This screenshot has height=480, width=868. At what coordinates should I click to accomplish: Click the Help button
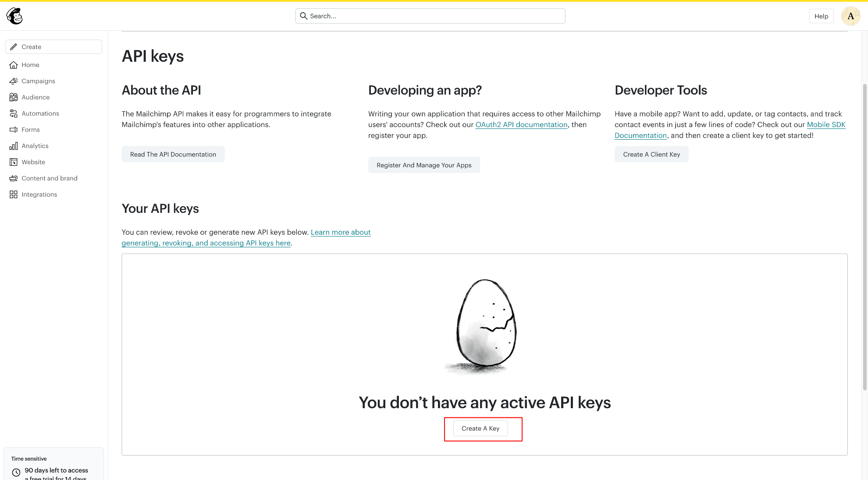[x=821, y=16]
